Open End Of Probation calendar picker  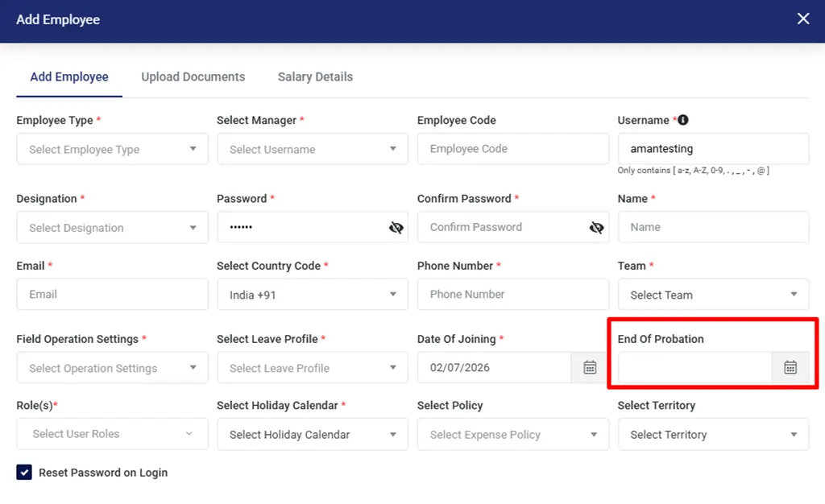(x=790, y=367)
